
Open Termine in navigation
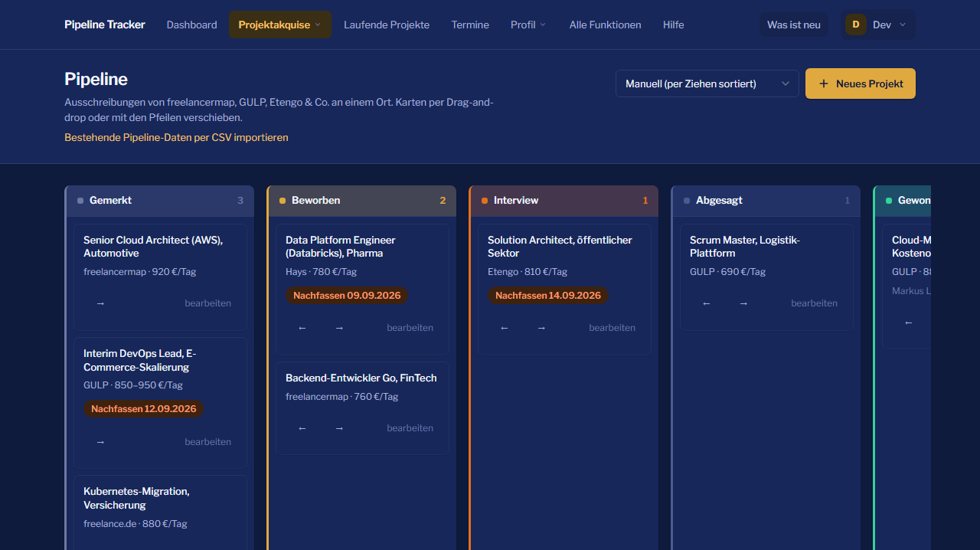pyautogui.click(x=470, y=25)
